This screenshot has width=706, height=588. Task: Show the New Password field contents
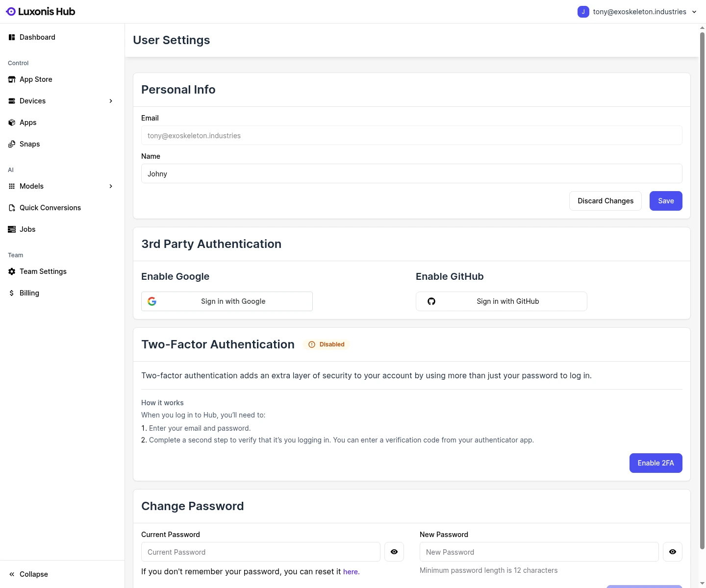(x=672, y=552)
